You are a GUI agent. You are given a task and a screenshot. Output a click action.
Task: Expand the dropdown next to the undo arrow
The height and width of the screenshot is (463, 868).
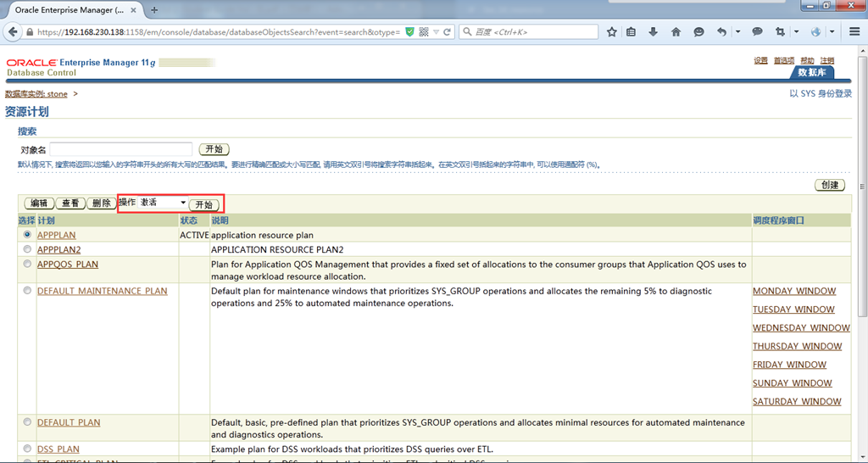[x=737, y=32]
